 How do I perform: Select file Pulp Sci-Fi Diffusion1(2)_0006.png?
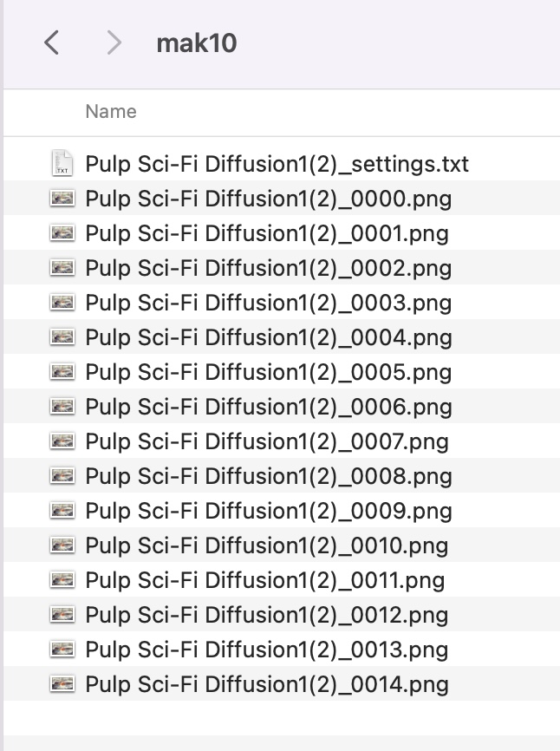[x=269, y=407]
